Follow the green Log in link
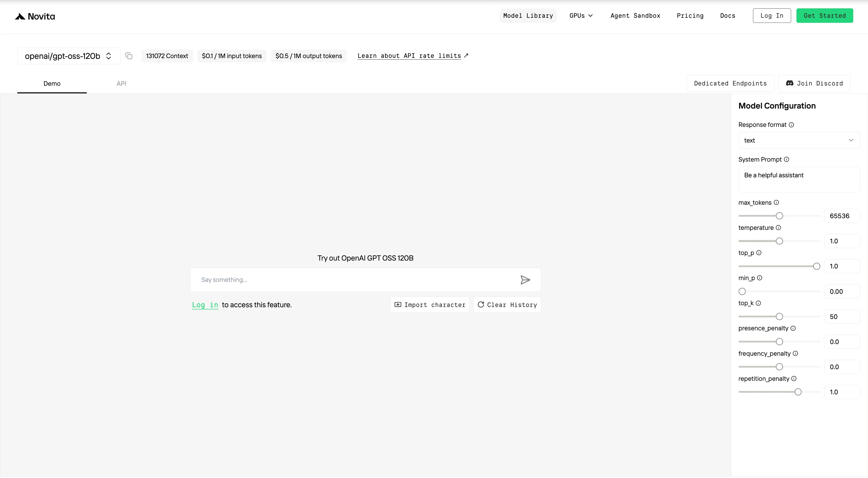The width and height of the screenshot is (868, 478). (205, 305)
